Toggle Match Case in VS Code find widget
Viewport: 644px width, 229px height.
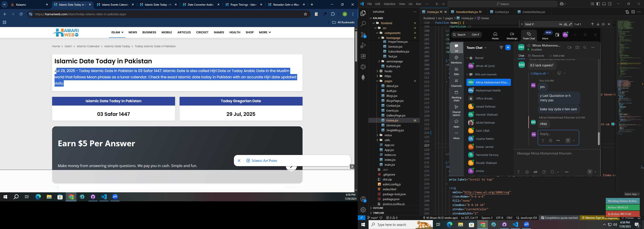click(561, 24)
